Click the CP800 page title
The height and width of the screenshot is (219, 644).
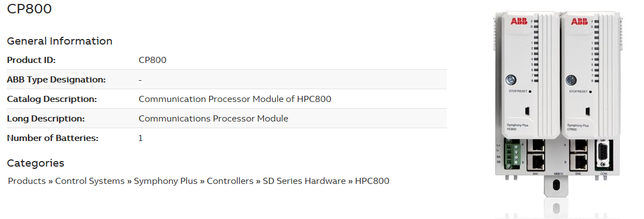click(x=30, y=8)
